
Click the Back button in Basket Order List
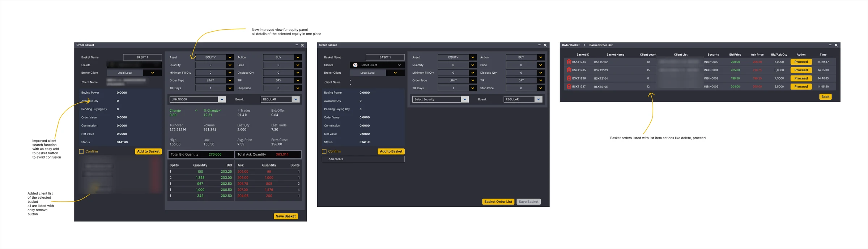click(x=825, y=97)
